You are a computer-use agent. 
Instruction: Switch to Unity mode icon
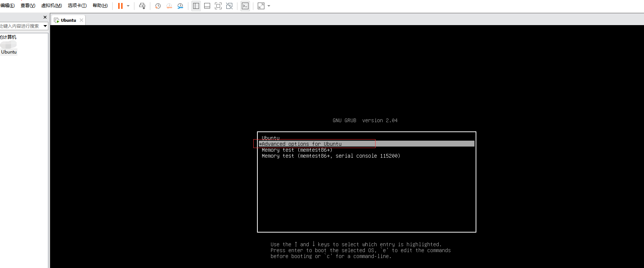point(229,6)
